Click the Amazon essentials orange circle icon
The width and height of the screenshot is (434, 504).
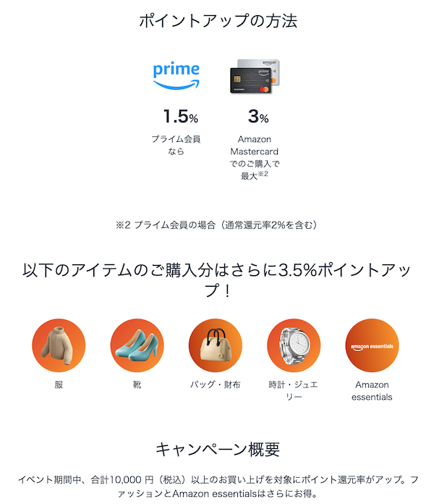tap(372, 345)
